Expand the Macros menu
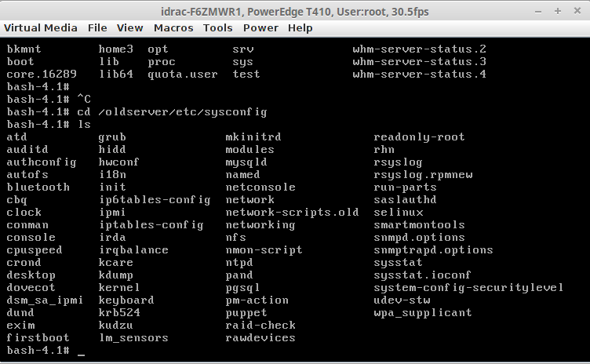 (173, 27)
